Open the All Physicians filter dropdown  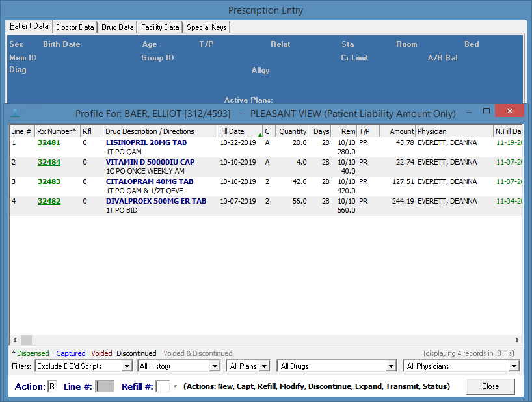click(514, 366)
